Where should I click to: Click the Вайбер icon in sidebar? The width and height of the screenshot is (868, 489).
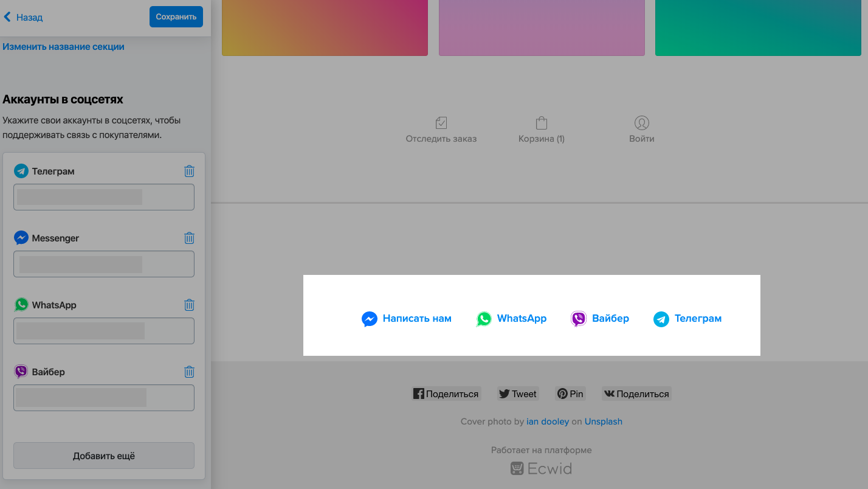21,372
